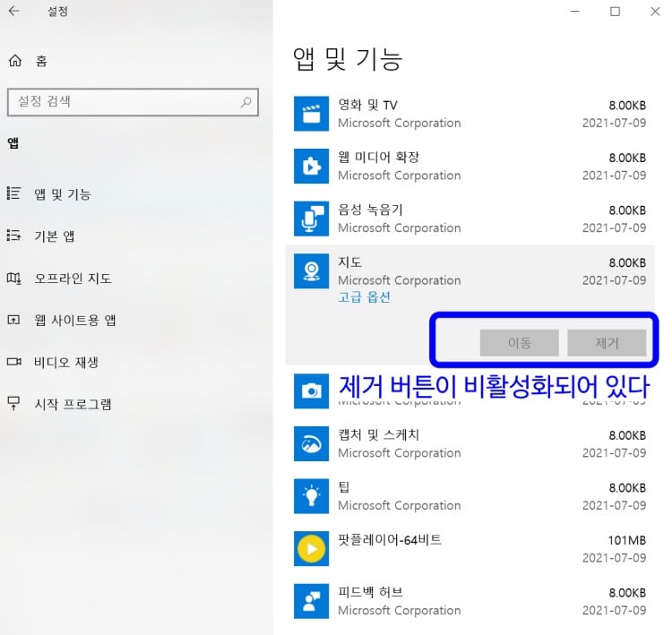
Task: Click the 앱 및 기능 page heading
Action: (348, 59)
